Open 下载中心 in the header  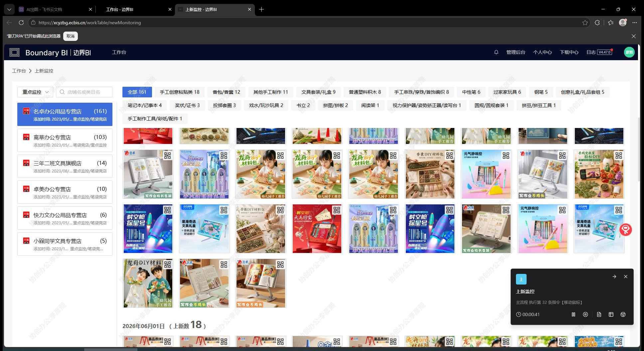tap(569, 52)
